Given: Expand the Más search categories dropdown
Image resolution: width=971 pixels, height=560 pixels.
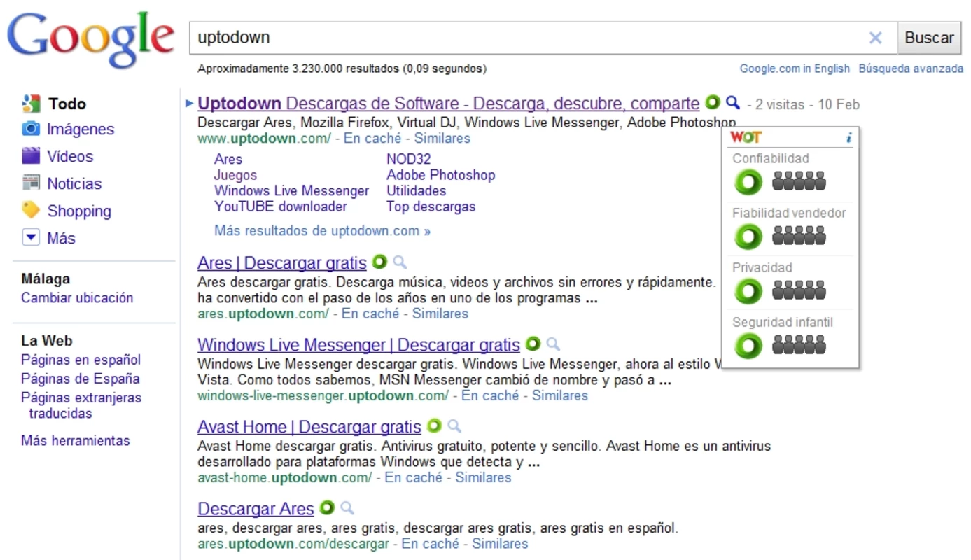Looking at the screenshot, I should click(31, 238).
